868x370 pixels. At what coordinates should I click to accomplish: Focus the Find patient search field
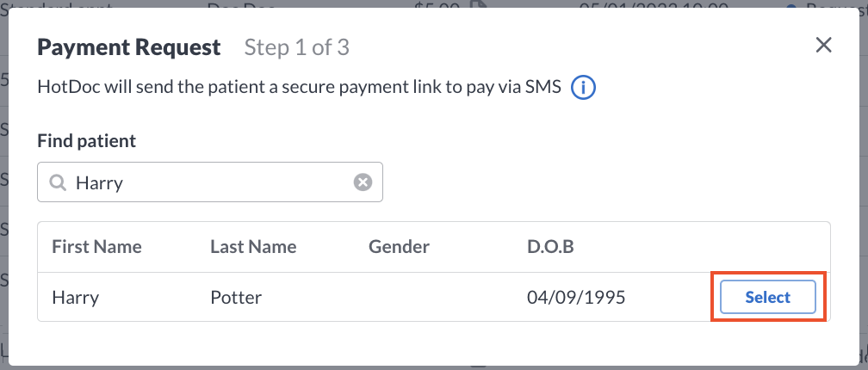tap(210, 182)
